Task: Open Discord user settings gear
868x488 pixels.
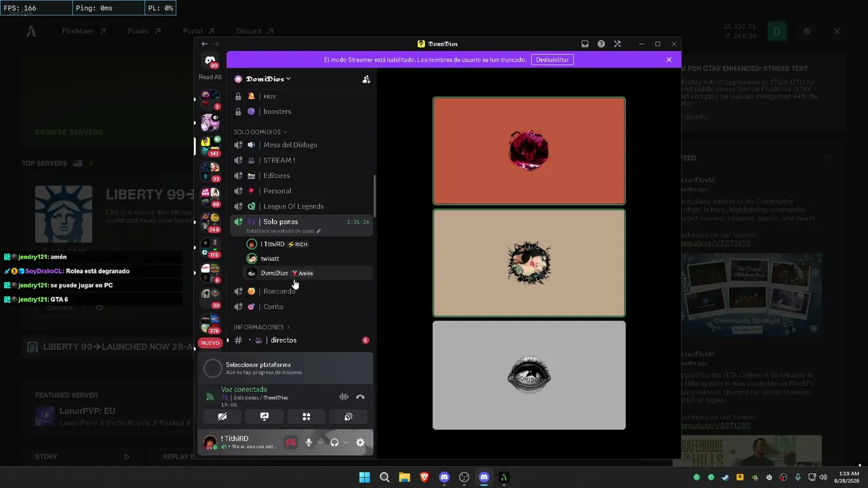Action: point(360,443)
